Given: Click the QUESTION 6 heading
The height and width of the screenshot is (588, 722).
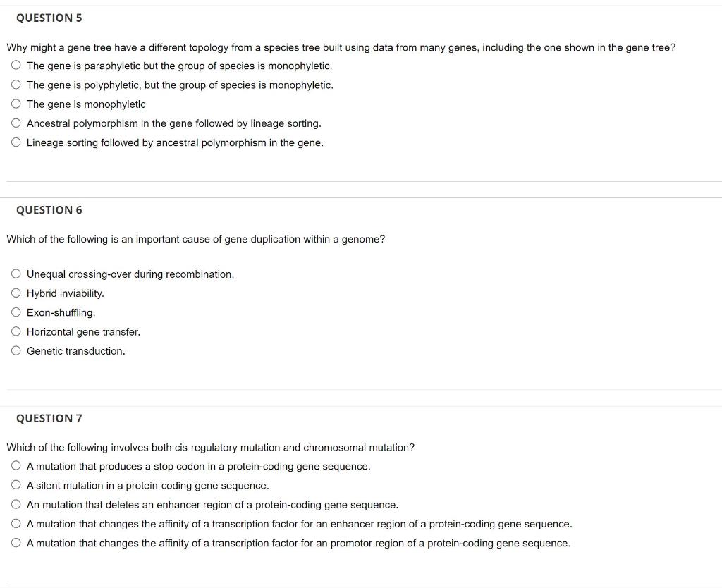Looking at the screenshot, I should [49, 210].
